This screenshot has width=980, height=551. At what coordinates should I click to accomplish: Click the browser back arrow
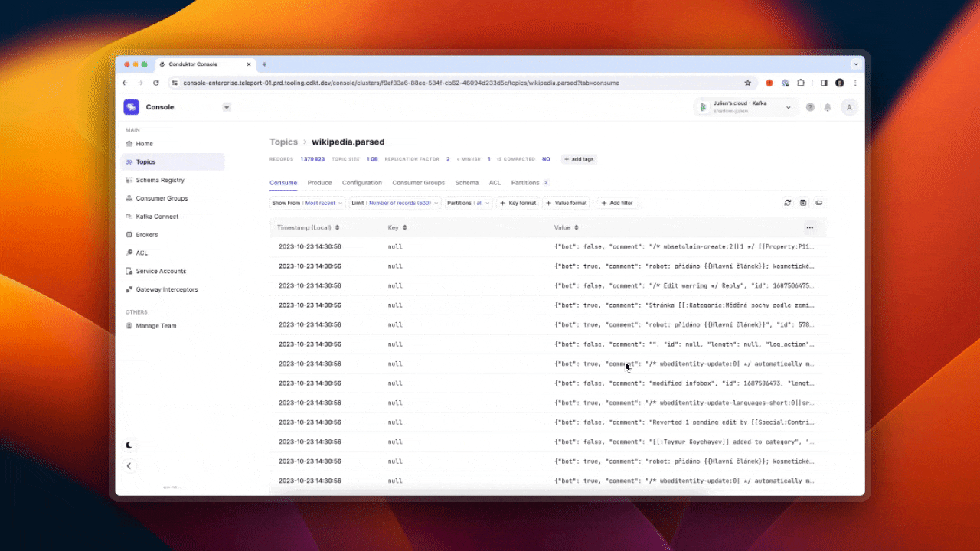click(126, 83)
